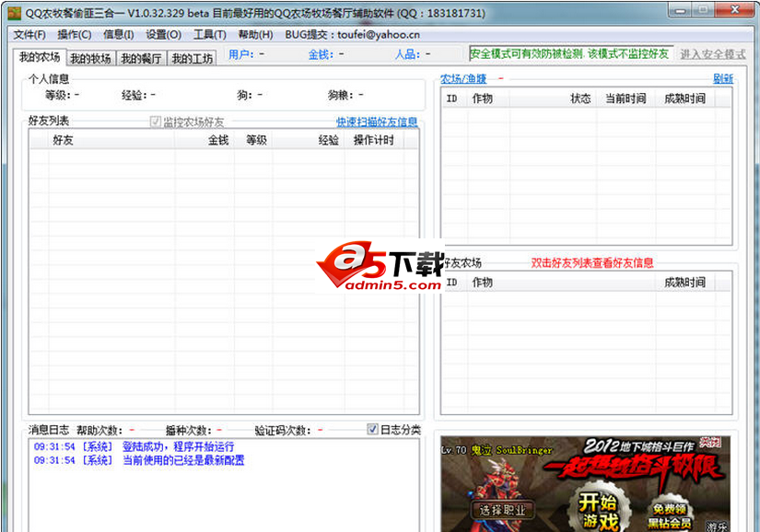Image resolution: width=760 pixels, height=532 pixels.
Task: Click the 快速扫描好友信息 link
Action: [377, 121]
